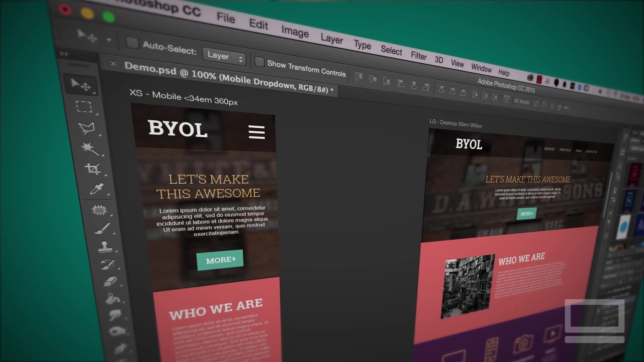Open the Window menu
This screenshot has width=644, height=362.
(x=481, y=68)
